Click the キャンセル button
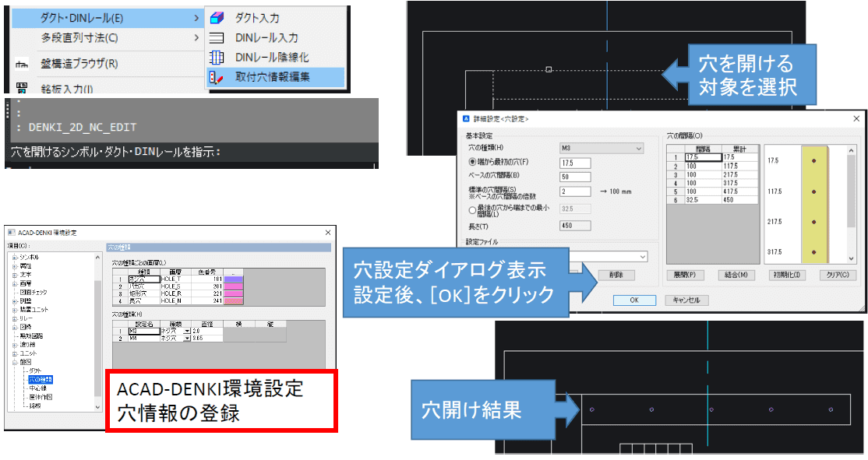 686,300
